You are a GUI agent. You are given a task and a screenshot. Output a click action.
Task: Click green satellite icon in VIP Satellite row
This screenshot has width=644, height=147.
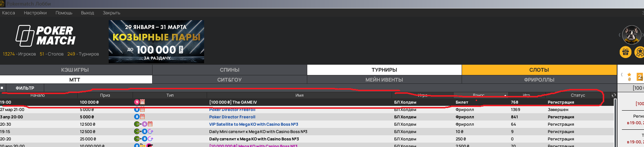click(x=137, y=124)
